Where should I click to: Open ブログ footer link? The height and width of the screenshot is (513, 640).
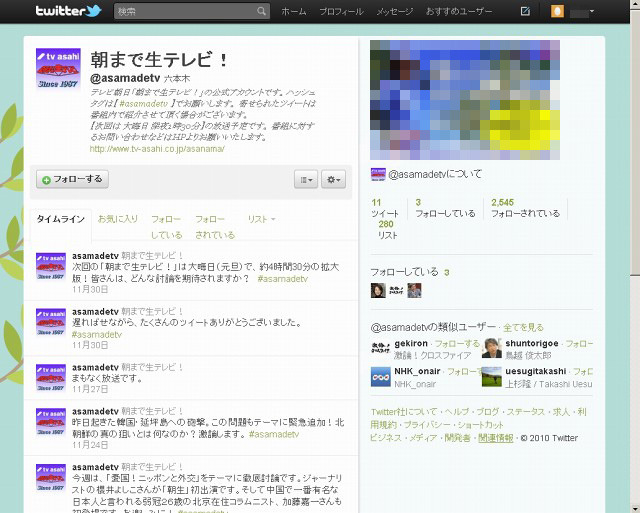pyautogui.click(x=487, y=412)
